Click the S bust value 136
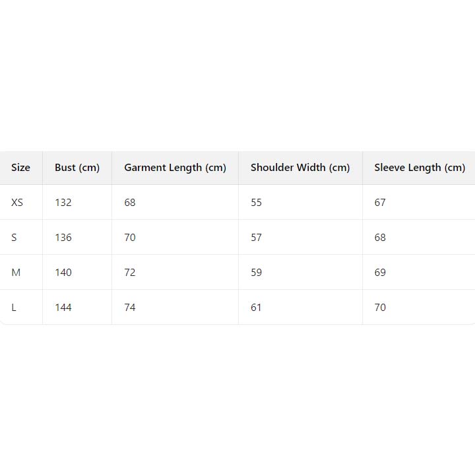475x476 pixels. tap(63, 238)
